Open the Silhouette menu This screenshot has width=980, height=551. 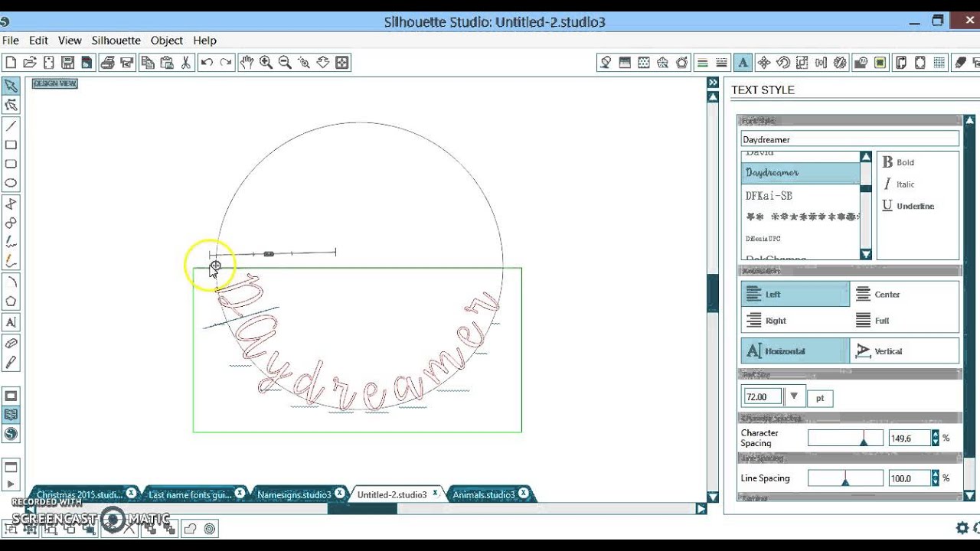click(x=116, y=41)
